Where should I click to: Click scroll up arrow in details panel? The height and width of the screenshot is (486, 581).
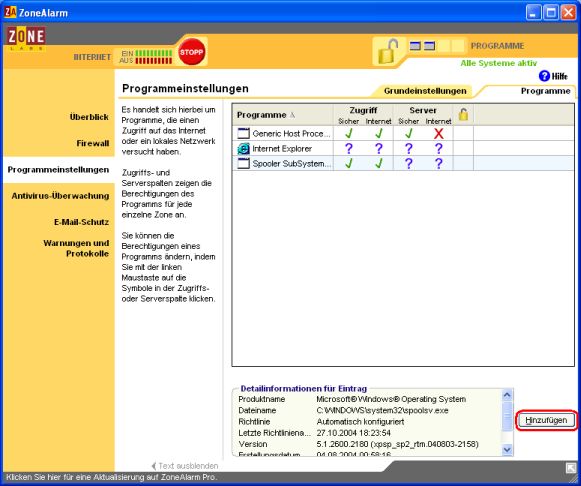pyautogui.click(x=507, y=395)
